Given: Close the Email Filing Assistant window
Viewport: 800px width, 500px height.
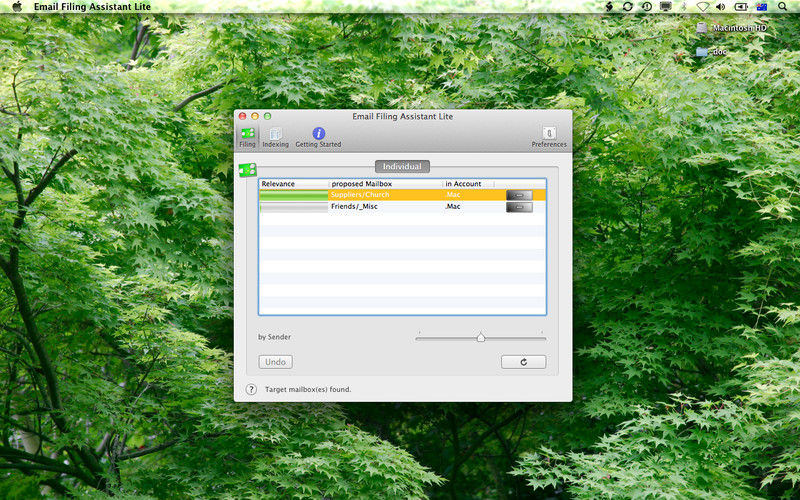Looking at the screenshot, I should (x=243, y=116).
